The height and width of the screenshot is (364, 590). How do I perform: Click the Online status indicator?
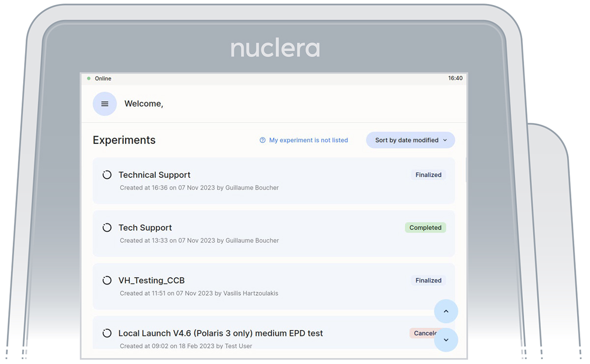click(x=99, y=79)
